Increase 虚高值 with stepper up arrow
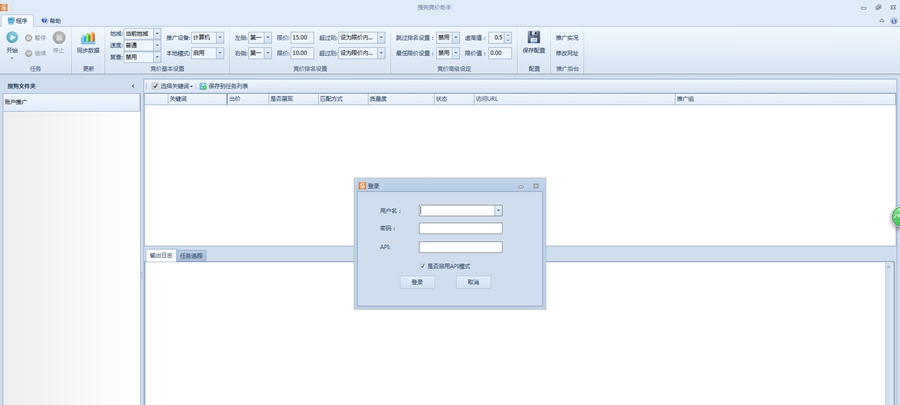This screenshot has width=900, height=405. coord(508,35)
